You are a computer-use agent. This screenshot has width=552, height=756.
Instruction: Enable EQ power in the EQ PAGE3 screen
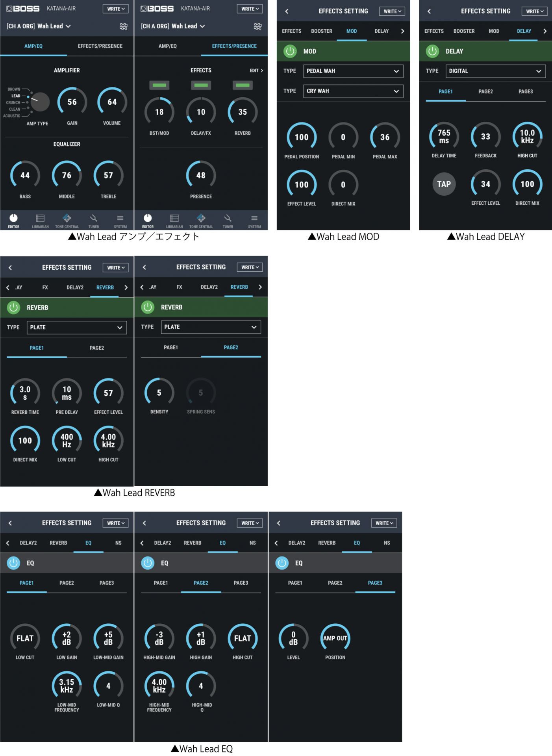(282, 563)
